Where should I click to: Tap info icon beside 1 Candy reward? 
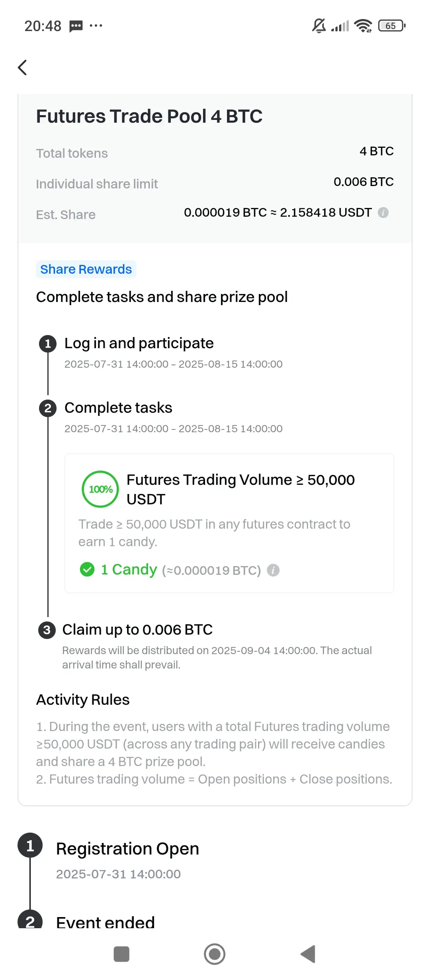(x=273, y=570)
